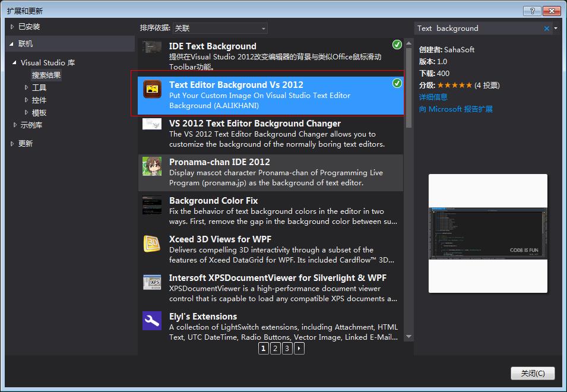Click the five-star rating display
The width and height of the screenshot is (567, 392).
click(x=455, y=86)
